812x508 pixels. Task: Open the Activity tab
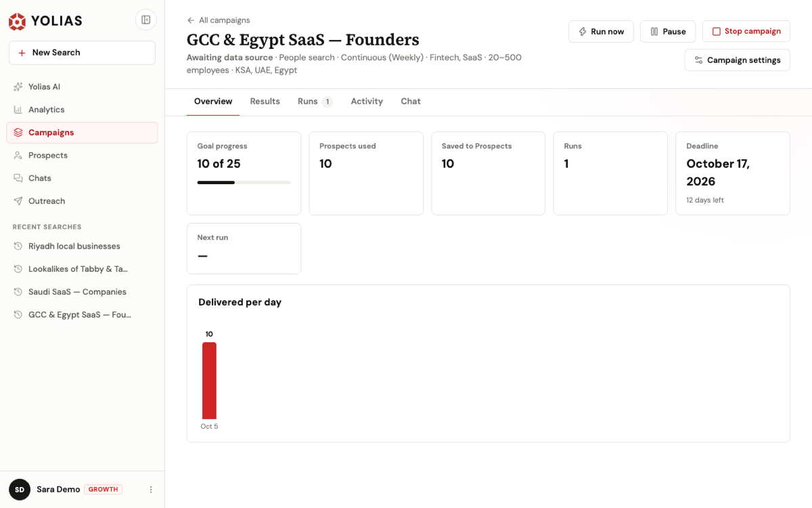click(x=367, y=102)
